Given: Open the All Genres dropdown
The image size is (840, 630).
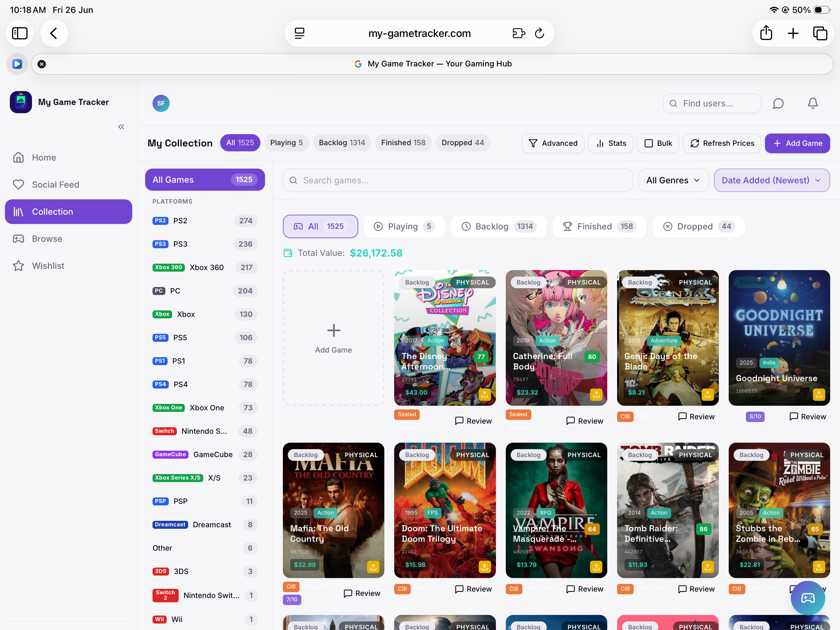Looking at the screenshot, I should tap(673, 180).
